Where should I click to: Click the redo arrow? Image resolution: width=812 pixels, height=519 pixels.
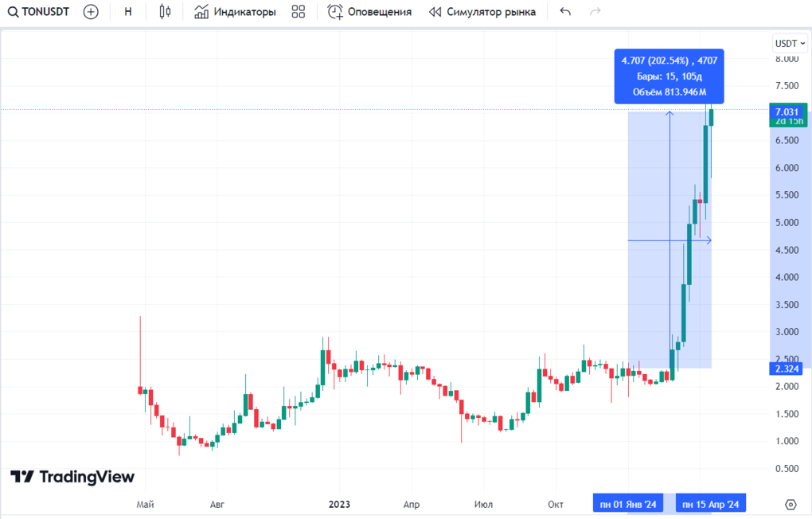(x=595, y=12)
